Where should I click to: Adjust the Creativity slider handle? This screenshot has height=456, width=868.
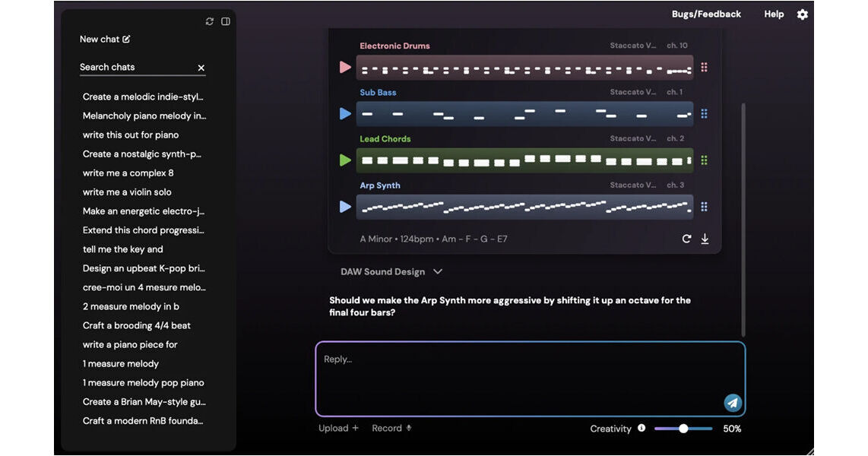click(x=683, y=429)
